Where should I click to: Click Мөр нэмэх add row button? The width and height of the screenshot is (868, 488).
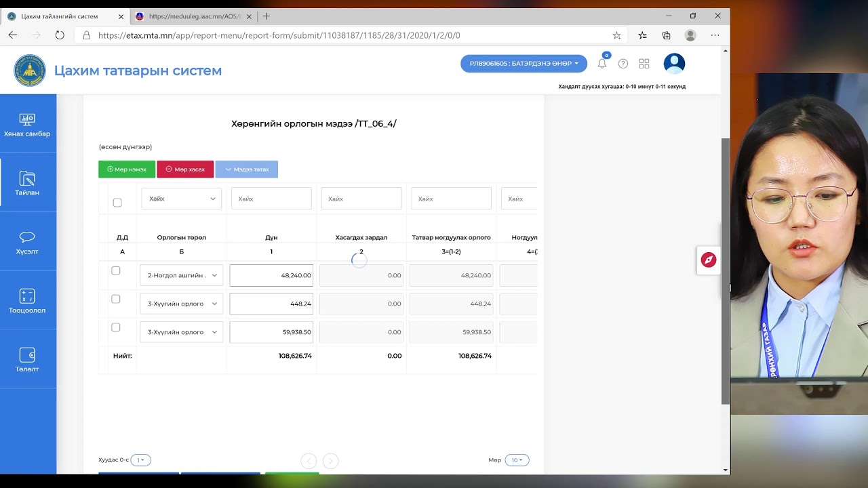(127, 169)
